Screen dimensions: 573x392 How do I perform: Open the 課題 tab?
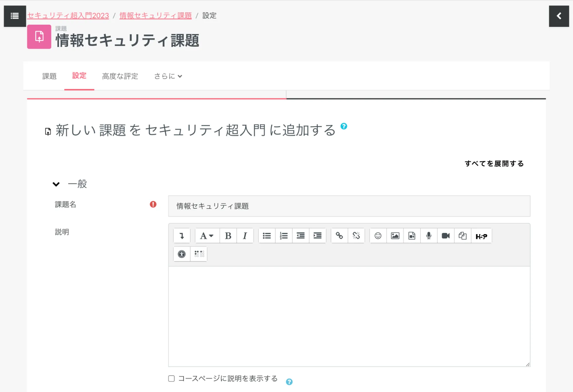49,76
